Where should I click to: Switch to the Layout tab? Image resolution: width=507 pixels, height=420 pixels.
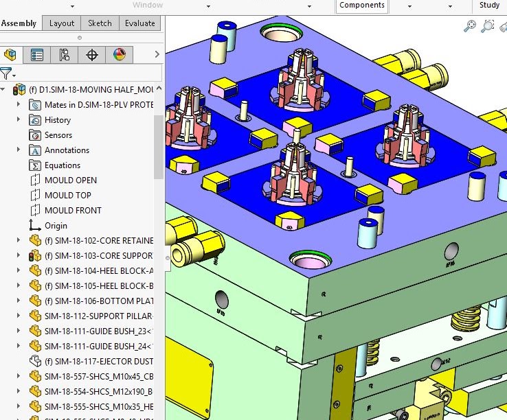click(x=62, y=23)
